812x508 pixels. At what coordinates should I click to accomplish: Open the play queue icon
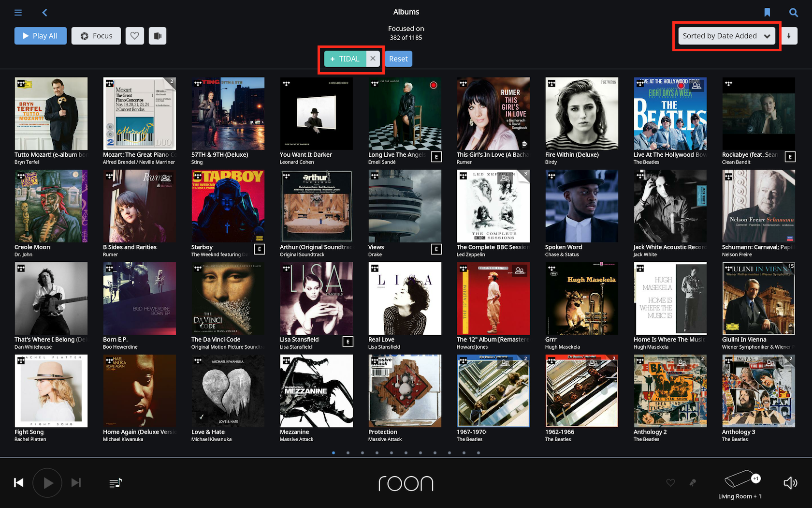pyautogui.click(x=116, y=483)
